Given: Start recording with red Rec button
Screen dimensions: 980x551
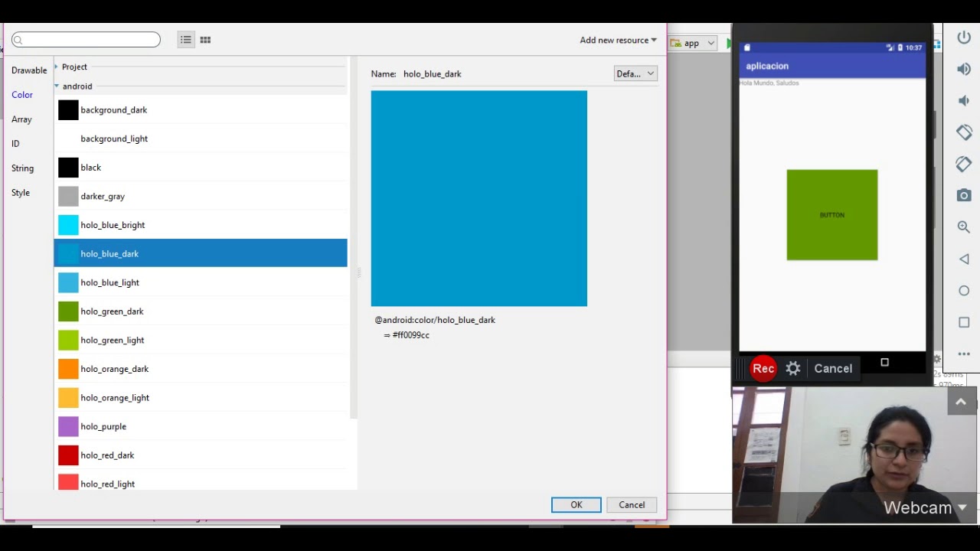Looking at the screenshot, I should pyautogui.click(x=763, y=369).
